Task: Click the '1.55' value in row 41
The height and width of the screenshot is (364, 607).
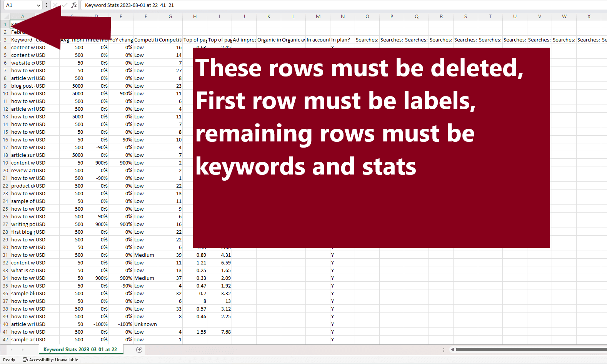Action: pos(195,332)
